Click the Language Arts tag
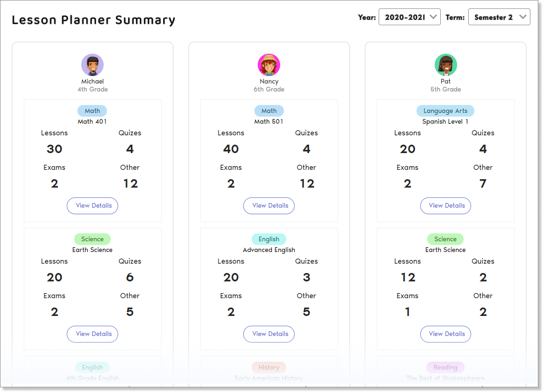 (x=445, y=111)
